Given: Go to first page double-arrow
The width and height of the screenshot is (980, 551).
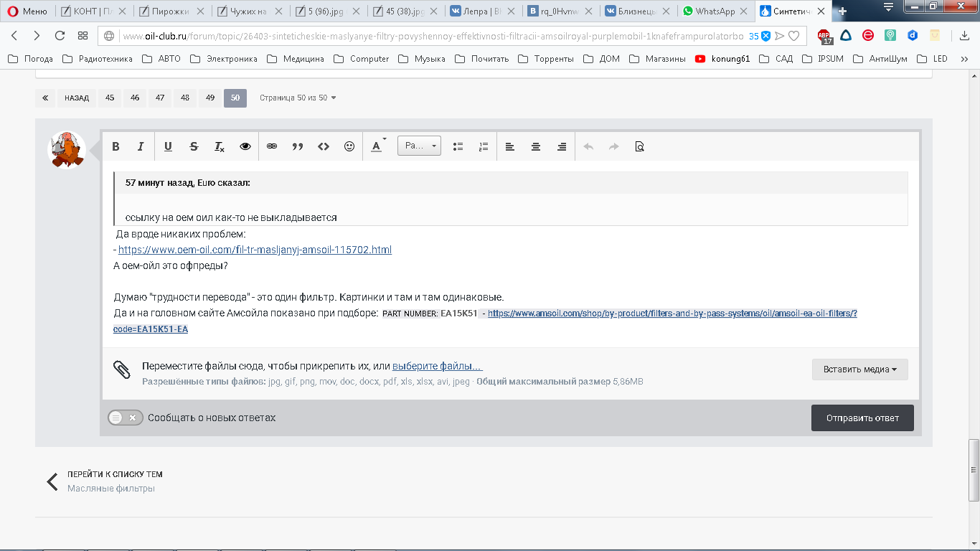Looking at the screenshot, I should [45, 98].
